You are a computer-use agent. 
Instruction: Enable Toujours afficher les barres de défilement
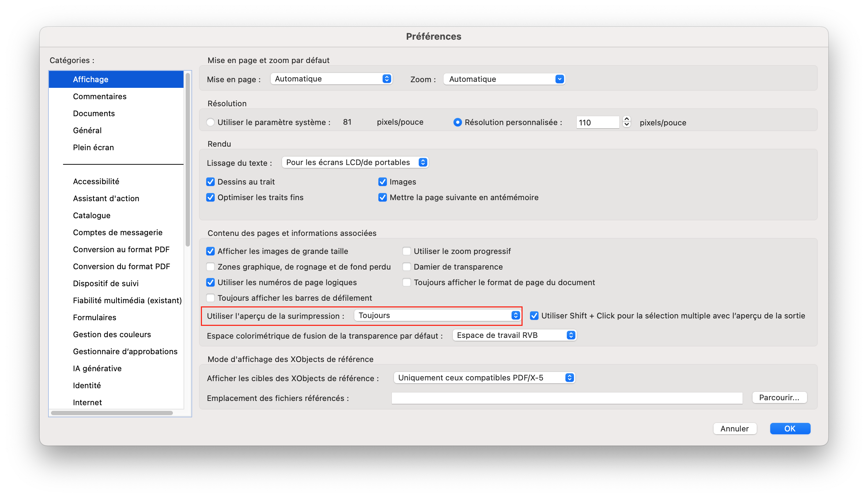(210, 298)
